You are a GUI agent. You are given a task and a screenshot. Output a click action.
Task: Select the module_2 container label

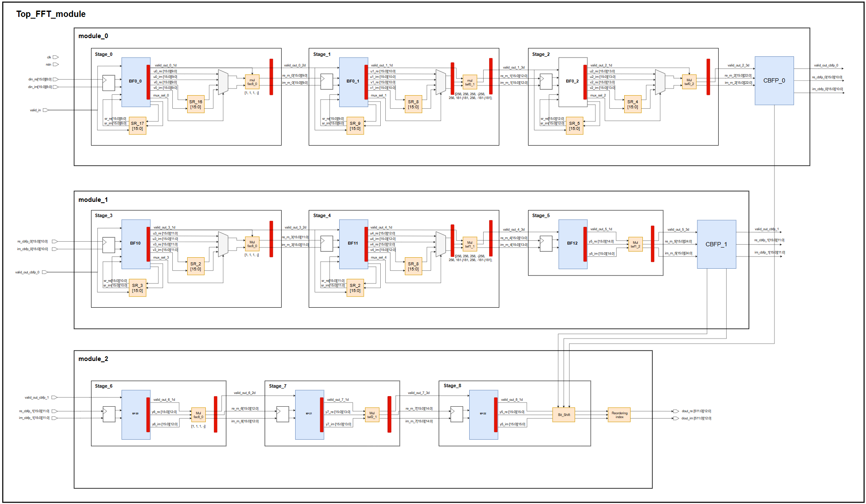(93, 359)
